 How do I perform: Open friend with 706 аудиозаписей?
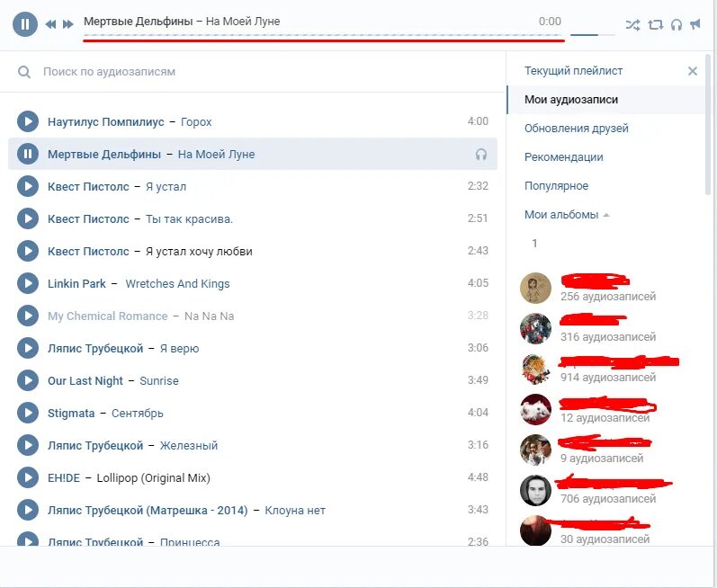click(535, 490)
